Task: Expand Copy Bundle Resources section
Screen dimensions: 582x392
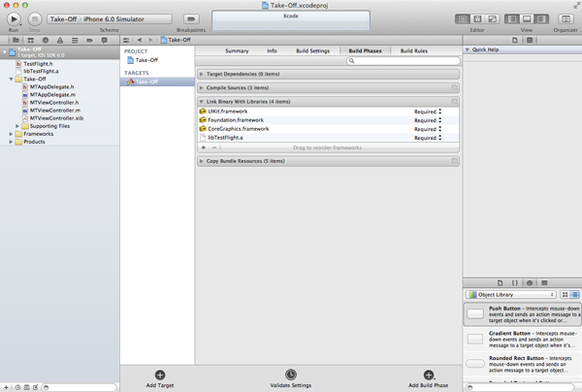Action: [202, 161]
